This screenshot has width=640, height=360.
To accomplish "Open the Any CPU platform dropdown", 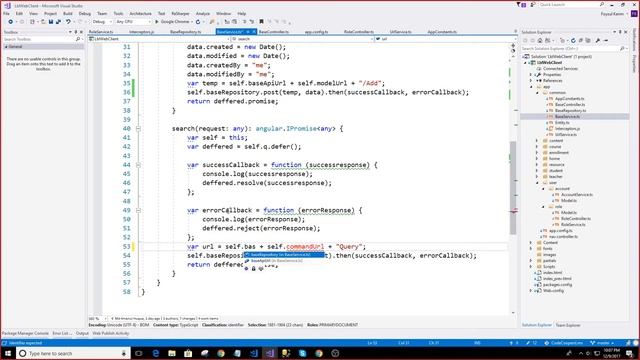I will tap(133, 22).
